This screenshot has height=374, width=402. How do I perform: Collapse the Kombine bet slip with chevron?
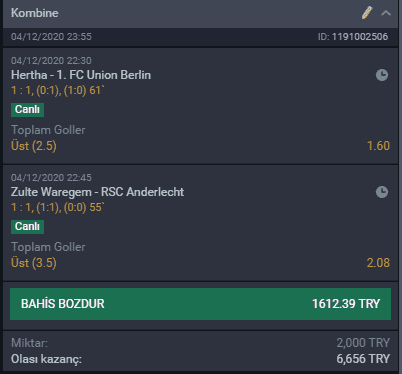point(386,13)
